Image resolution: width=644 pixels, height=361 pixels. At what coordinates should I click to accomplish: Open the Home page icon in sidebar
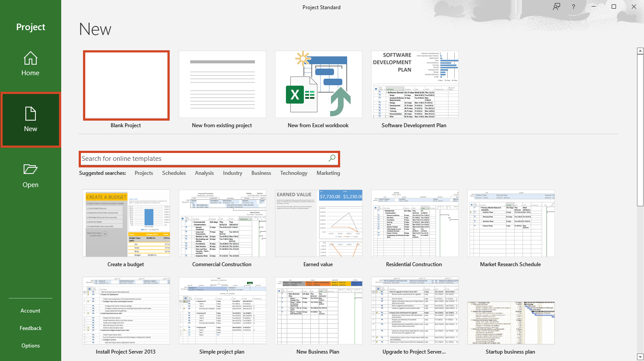click(x=30, y=59)
